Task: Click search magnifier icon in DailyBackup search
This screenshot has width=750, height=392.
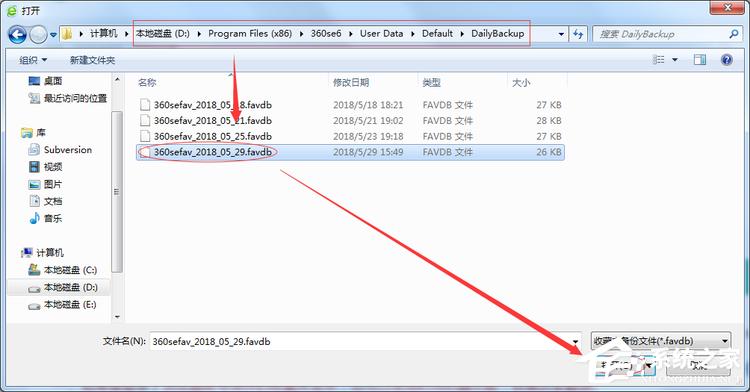Action: (x=734, y=34)
